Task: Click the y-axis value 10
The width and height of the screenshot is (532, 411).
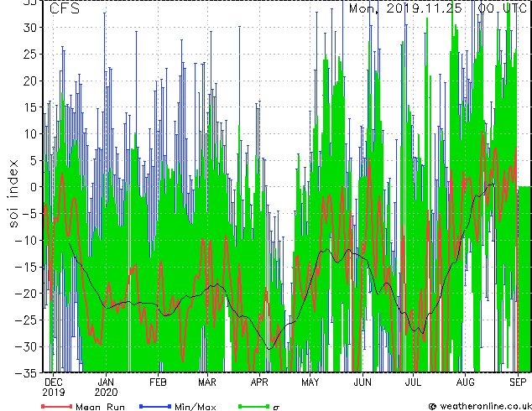Action: pos(30,133)
